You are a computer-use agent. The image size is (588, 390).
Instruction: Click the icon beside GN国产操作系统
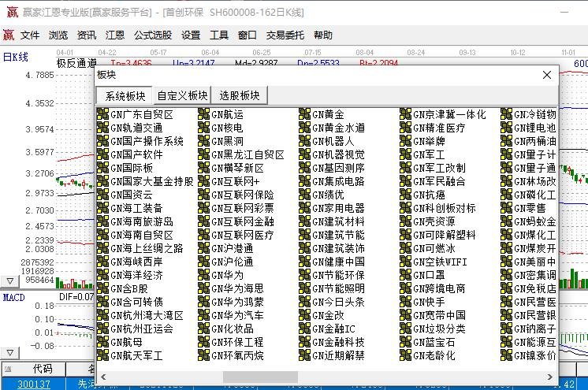click(102, 141)
